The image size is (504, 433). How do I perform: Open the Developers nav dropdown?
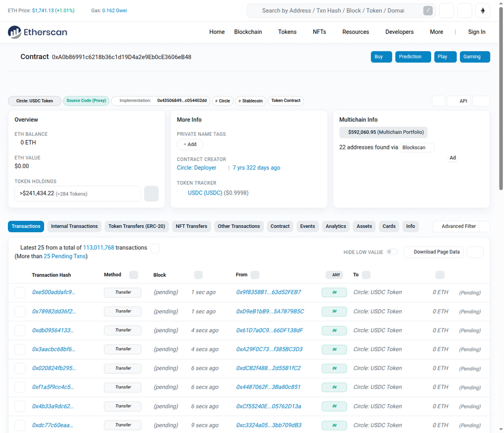coord(399,32)
